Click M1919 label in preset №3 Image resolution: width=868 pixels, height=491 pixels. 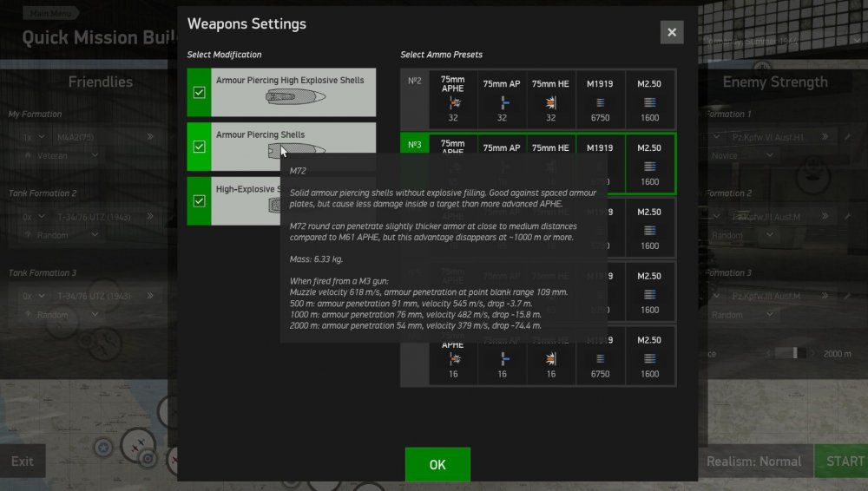[x=600, y=147]
